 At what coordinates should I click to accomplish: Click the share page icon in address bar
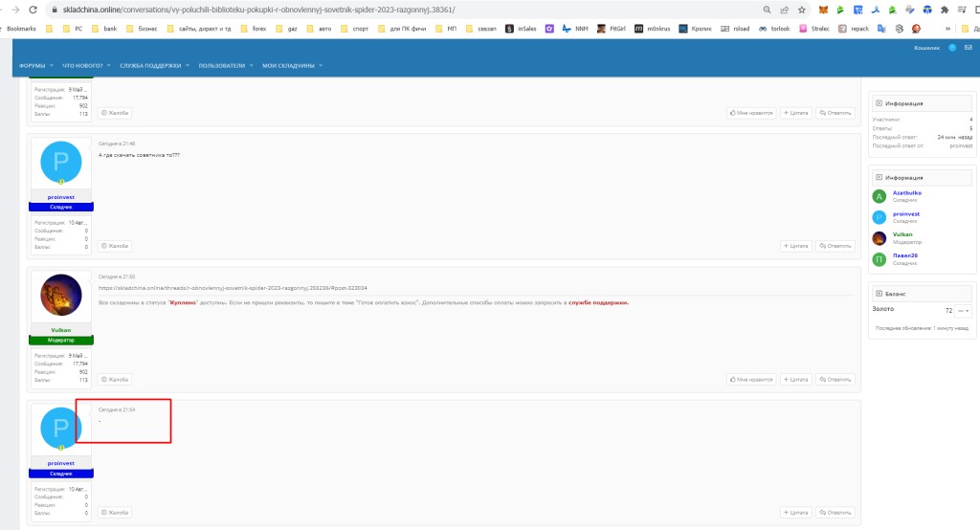[785, 10]
